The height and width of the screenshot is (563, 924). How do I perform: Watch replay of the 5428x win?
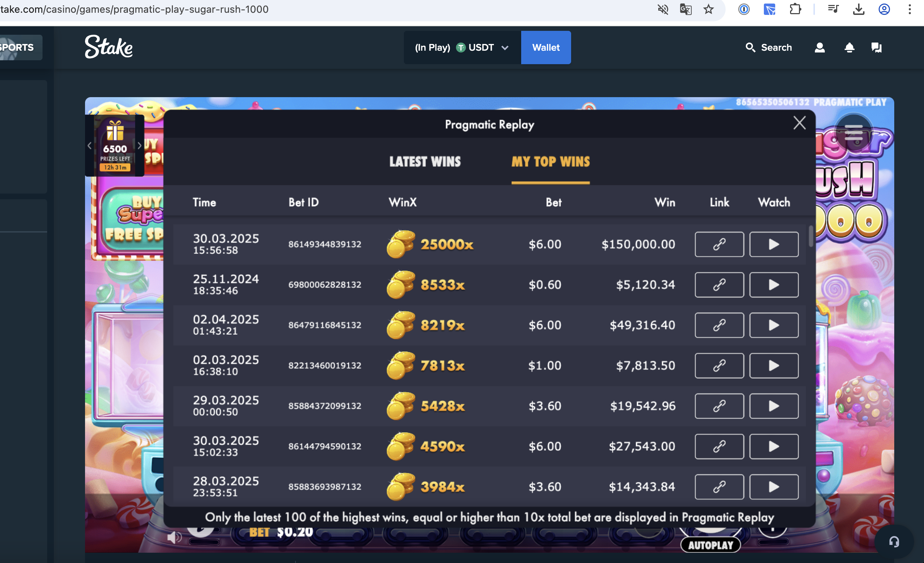point(774,406)
